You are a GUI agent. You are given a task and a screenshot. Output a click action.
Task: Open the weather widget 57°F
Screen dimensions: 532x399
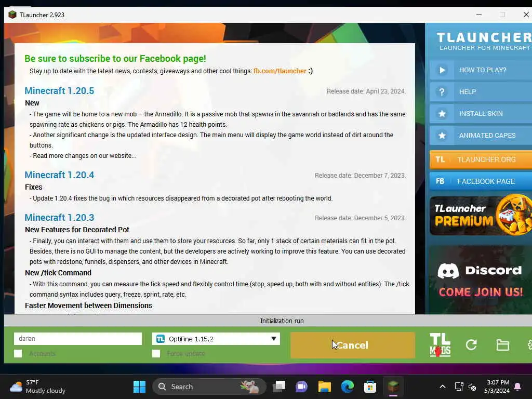(x=37, y=387)
